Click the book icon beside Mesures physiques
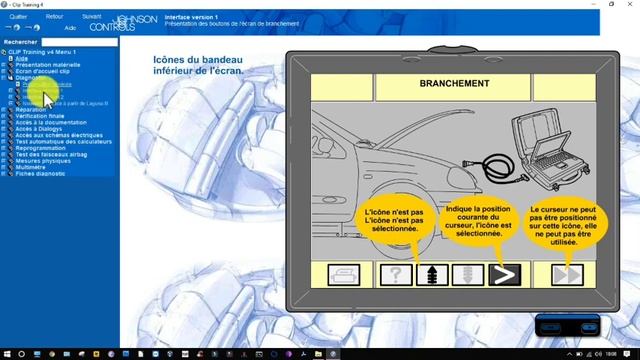This screenshot has width=640, height=360. [x=11, y=161]
